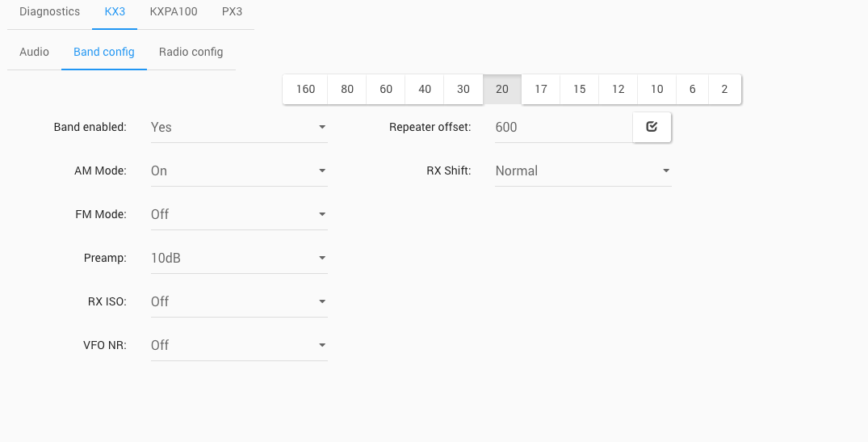Select the 30 meter band

(x=463, y=89)
